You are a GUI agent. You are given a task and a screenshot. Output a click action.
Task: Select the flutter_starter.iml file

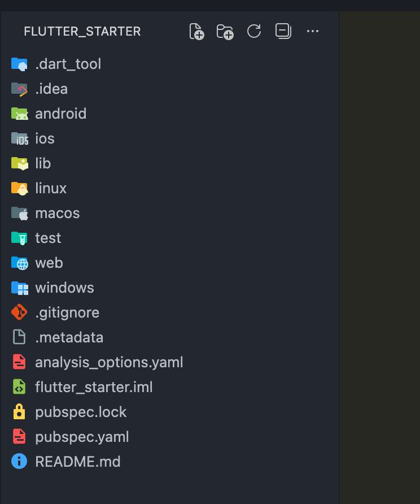pos(94,387)
